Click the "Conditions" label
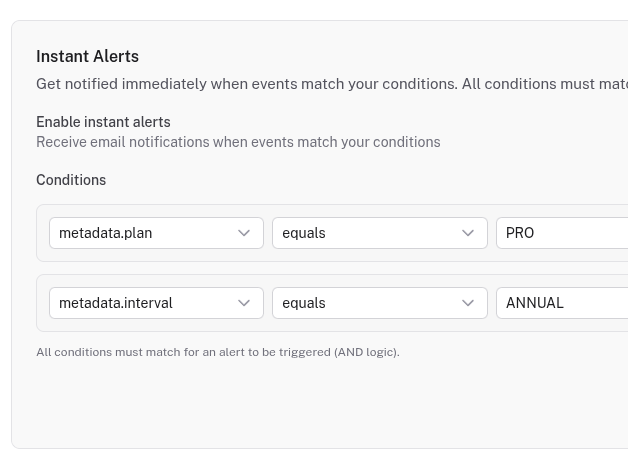The image size is (628, 470). [71, 180]
